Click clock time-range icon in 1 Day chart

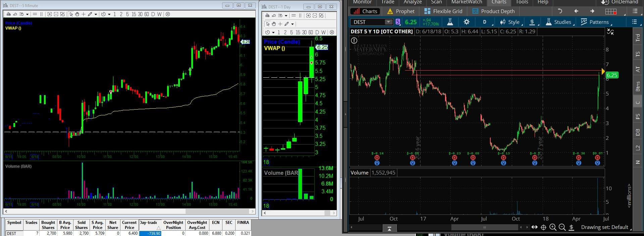[x=267, y=32]
